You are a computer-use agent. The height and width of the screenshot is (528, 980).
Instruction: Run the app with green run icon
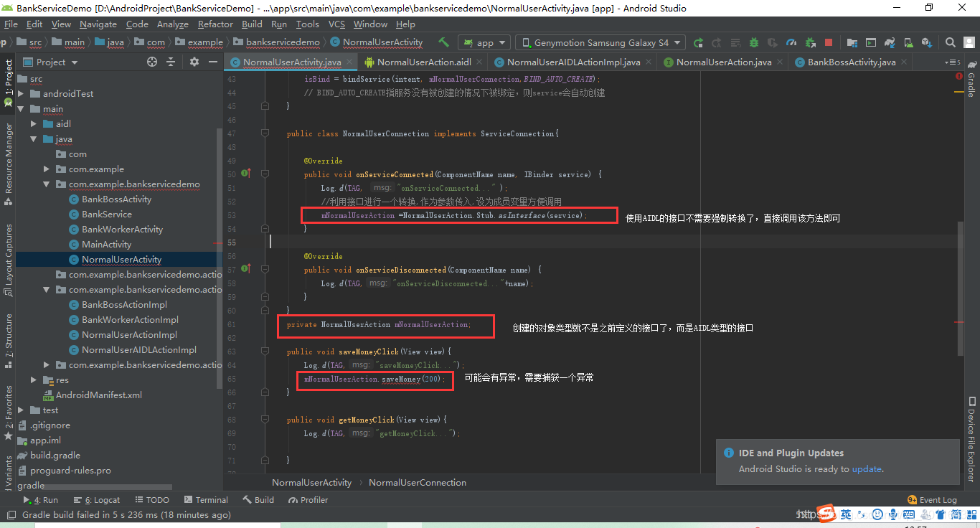[x=697, y=42]
